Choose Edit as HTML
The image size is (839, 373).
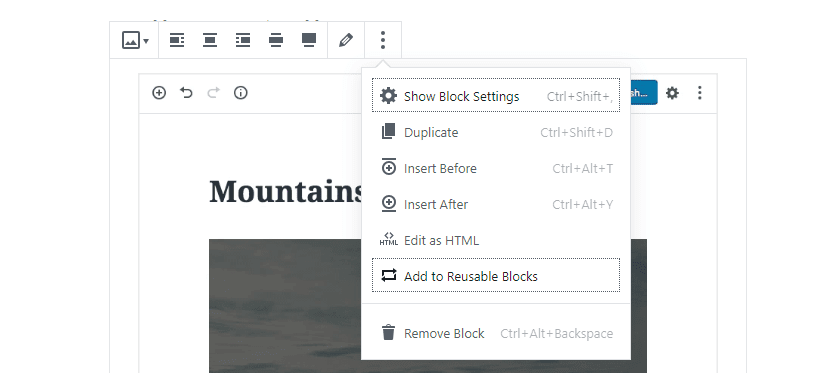(x=496, y=240)
